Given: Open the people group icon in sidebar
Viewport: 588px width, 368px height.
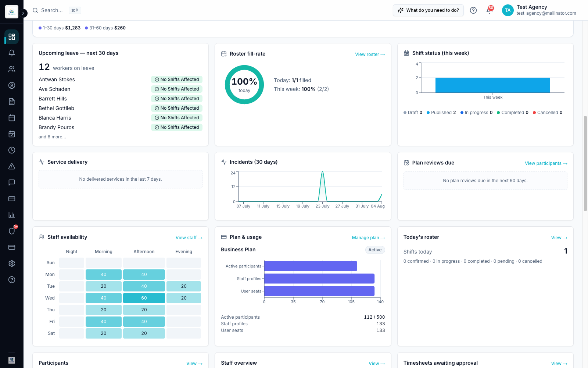Looking at the screenshot, I should pos(12,69).
